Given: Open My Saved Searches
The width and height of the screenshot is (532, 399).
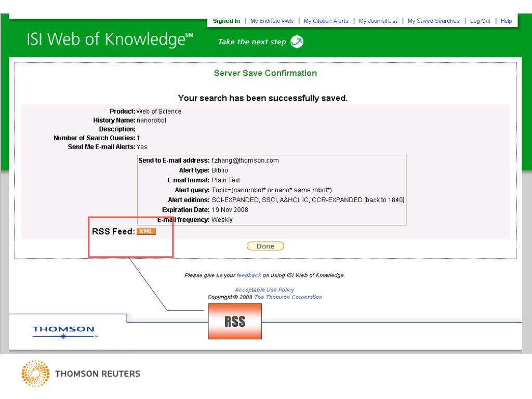Looking at the screenshot, I should tap(433, 21).
